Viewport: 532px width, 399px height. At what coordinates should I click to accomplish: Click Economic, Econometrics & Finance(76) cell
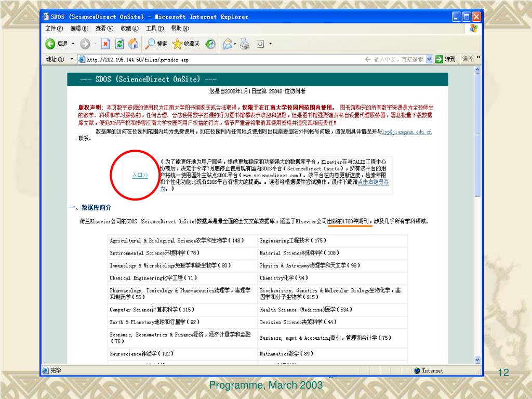point(182,338)
